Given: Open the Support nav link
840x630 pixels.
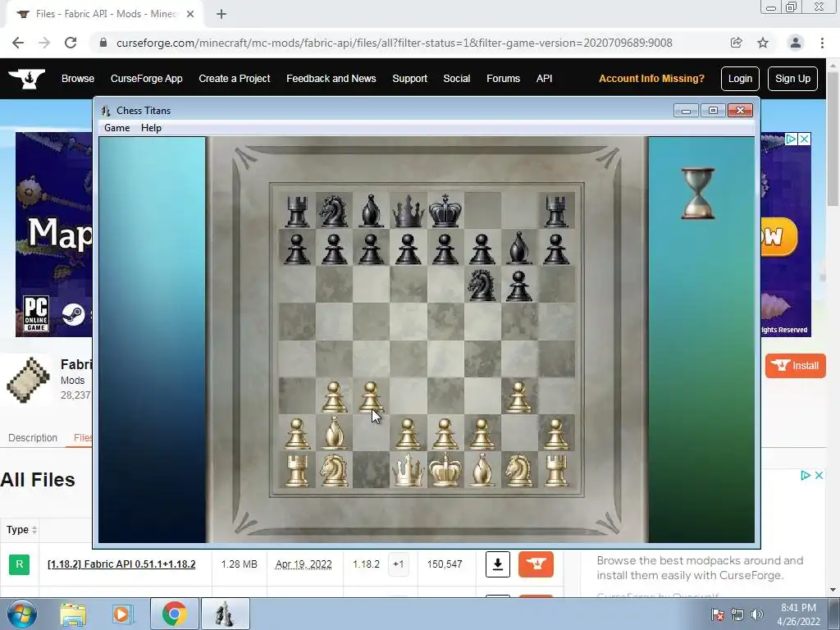Looking at the screenshot, I should tap(410, 79).
